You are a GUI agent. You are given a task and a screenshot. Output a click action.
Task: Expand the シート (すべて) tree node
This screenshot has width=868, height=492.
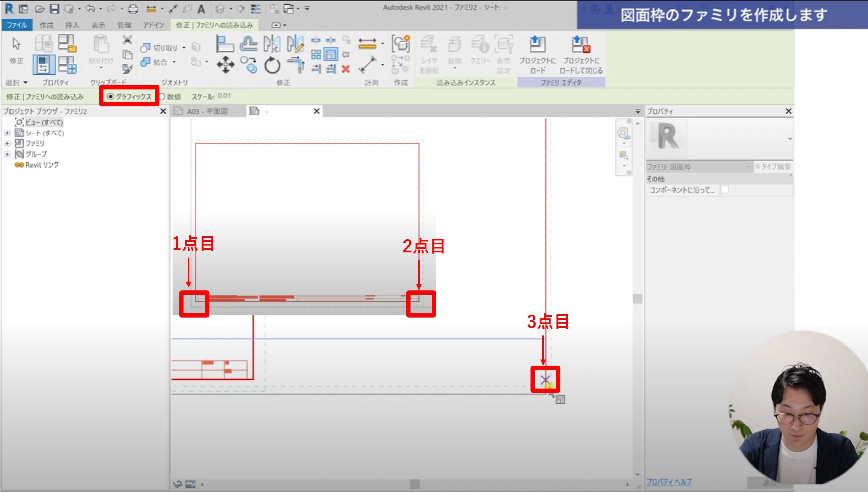point(7,133)
